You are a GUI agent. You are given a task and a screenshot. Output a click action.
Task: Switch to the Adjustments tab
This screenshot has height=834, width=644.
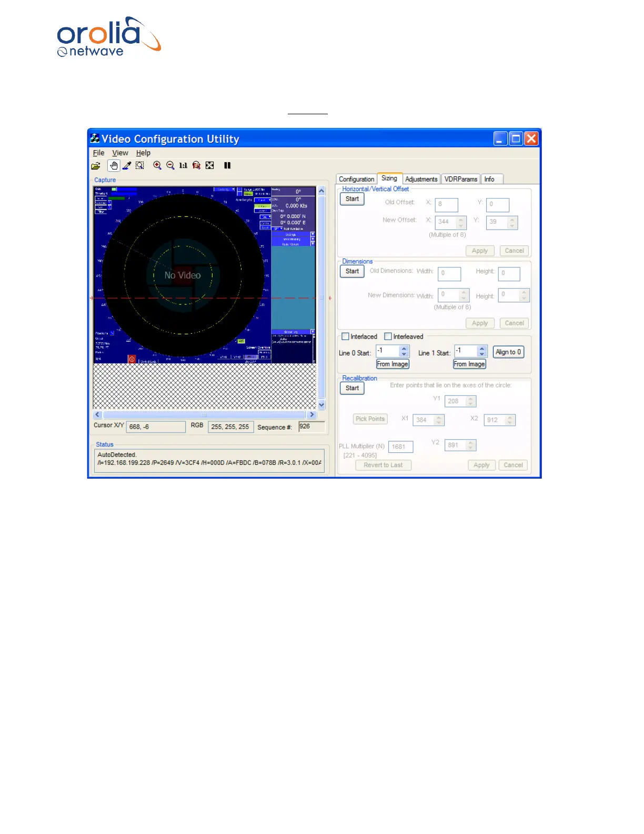421,180
